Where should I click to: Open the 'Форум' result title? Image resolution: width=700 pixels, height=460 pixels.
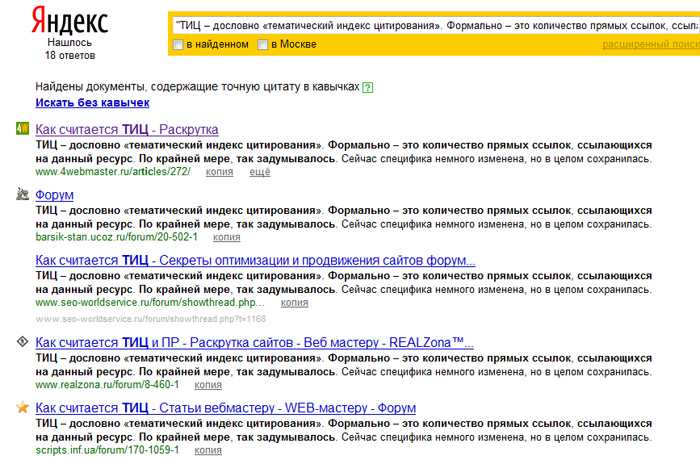click(54, 195)
